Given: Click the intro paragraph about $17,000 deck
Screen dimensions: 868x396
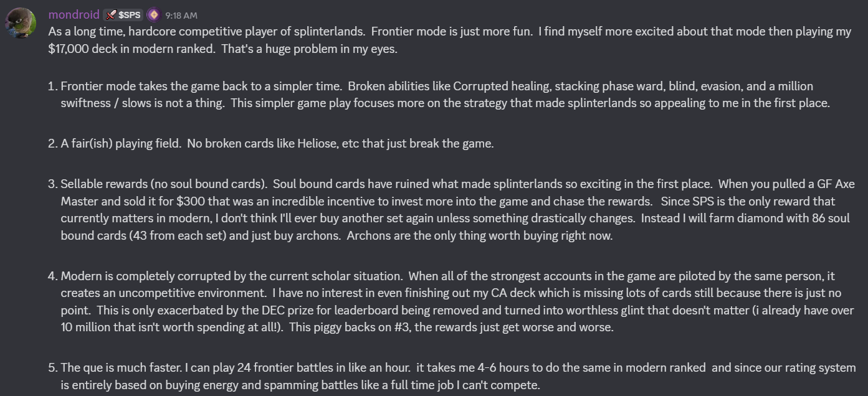Looking at the screenshot, I should 449,40.
